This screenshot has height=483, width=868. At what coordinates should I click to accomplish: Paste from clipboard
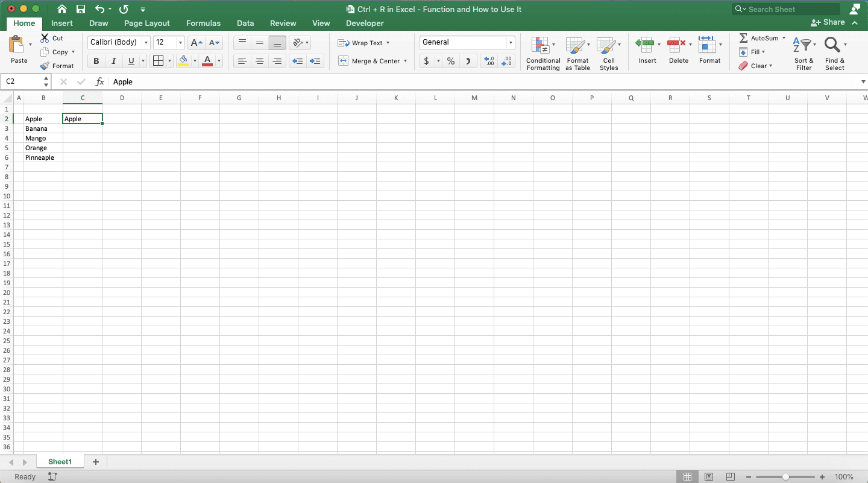(19, 49)
